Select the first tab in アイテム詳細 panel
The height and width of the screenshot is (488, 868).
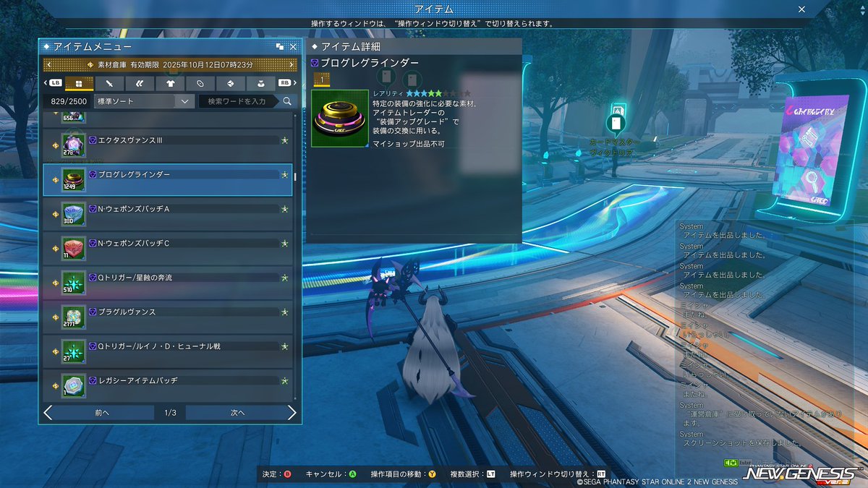pyautogui.click(x=322, y=80)
